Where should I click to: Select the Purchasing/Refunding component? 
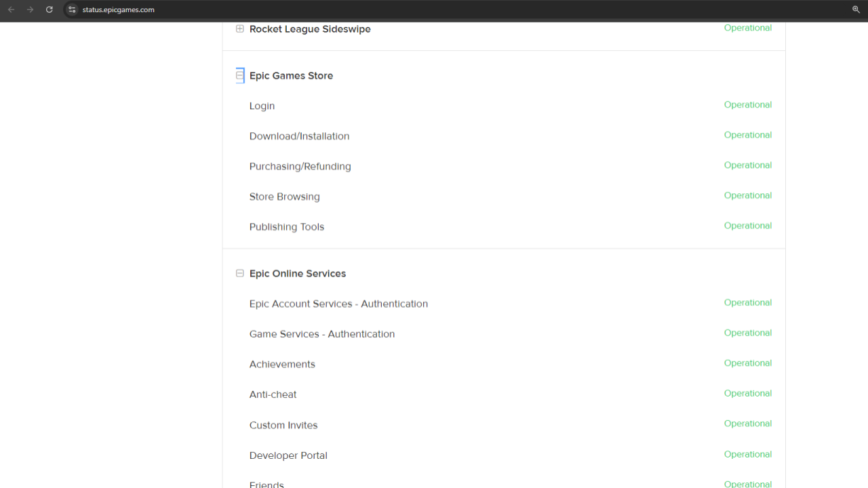tap(300, 167)
